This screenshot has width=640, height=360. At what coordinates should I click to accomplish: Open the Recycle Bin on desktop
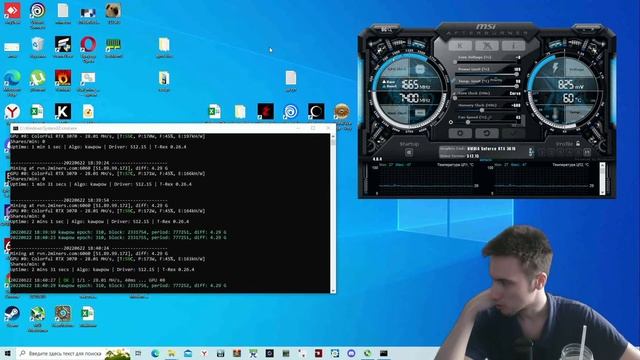(x=38, y=44)
